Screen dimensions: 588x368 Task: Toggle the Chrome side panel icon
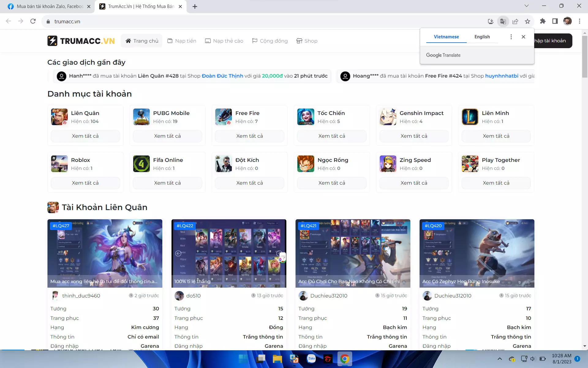click(x=555, y=21)
